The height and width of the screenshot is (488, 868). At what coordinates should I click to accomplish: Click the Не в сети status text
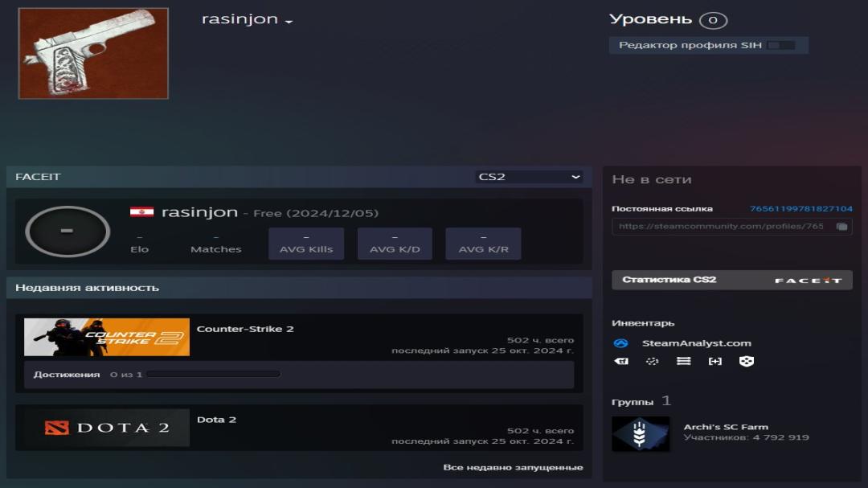(652, 179)
